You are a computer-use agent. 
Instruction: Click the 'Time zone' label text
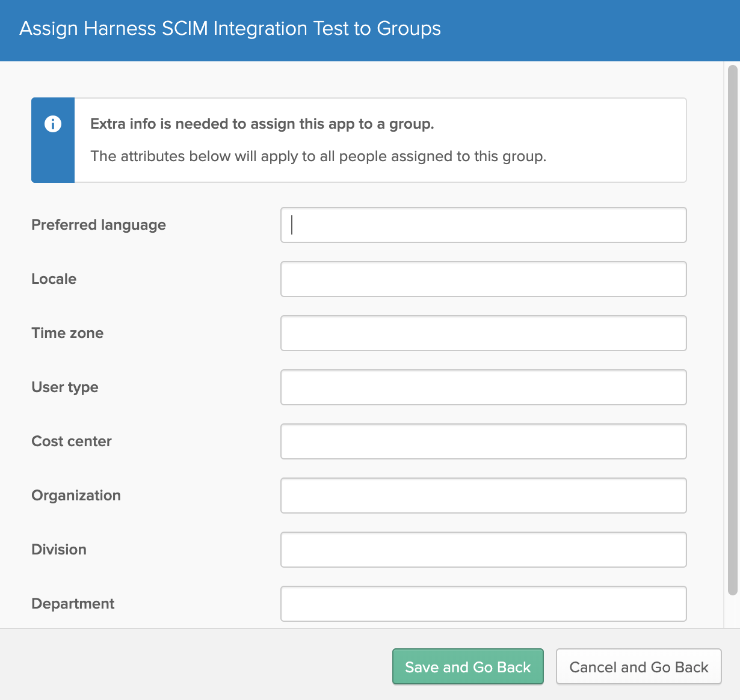(67, 333)
